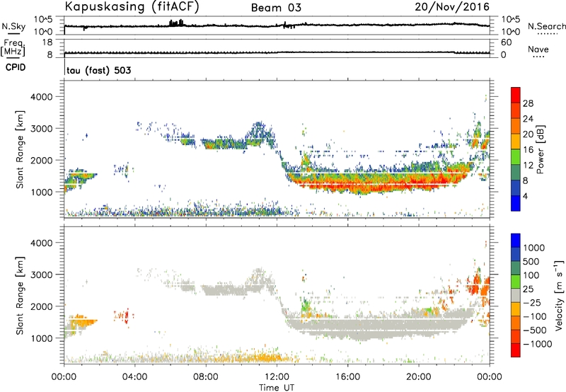
Task: Click the "16" label on Power color bar
Action: (x=528, y=150)
